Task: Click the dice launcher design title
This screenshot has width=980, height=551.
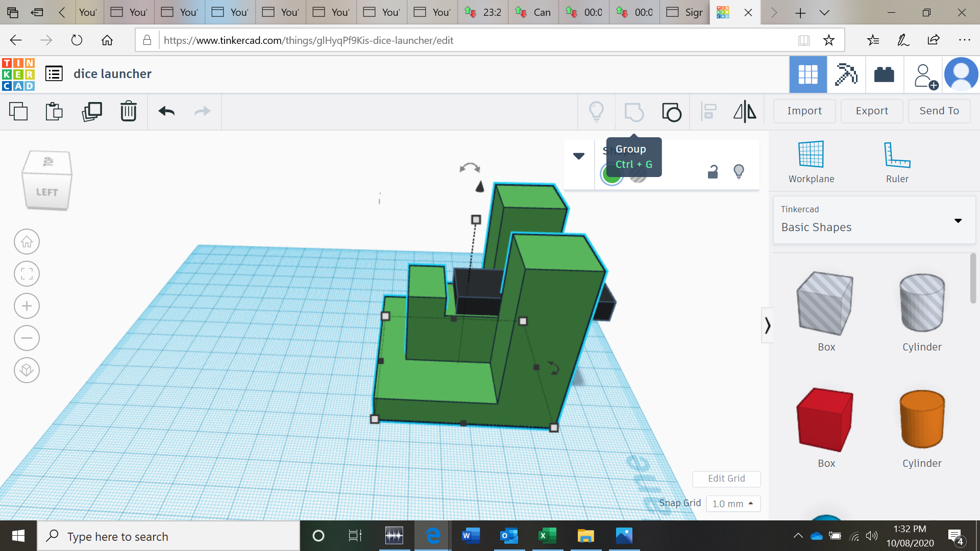Action: (112, 74)
